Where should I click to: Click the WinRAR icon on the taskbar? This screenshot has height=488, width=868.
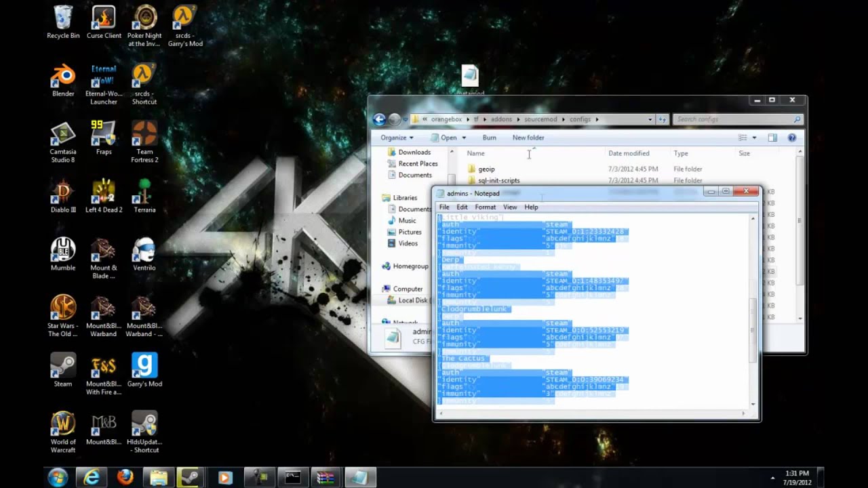325,478
